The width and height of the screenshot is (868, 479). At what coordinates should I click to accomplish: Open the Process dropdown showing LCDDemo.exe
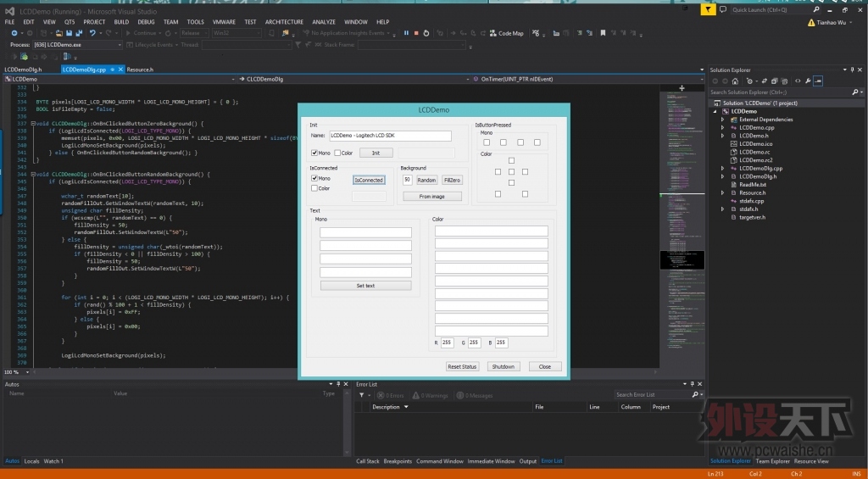click(77, 45)
